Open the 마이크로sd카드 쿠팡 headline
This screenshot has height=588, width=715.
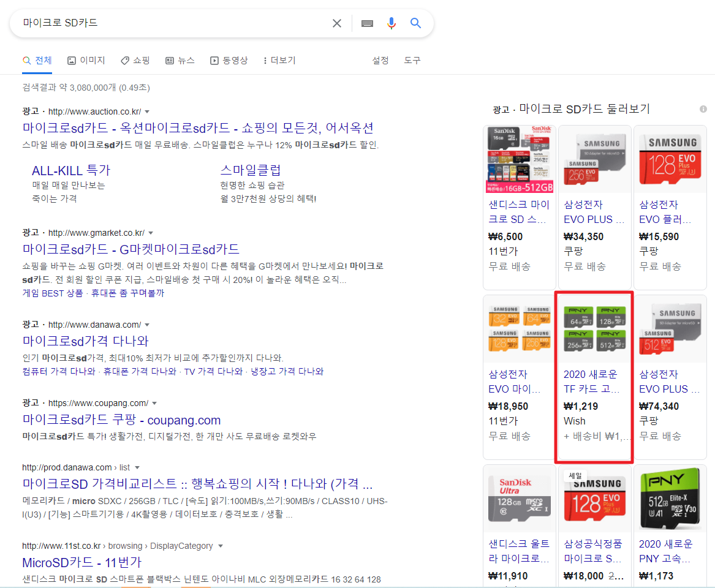[121, 420]
